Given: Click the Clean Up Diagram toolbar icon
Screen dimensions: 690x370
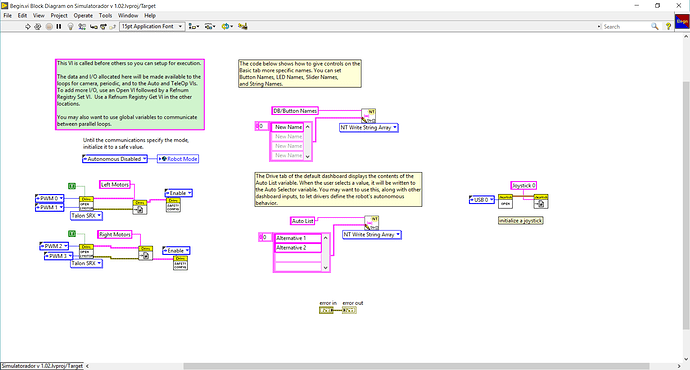Looking at the screenshot, I should tap(242, 26).
